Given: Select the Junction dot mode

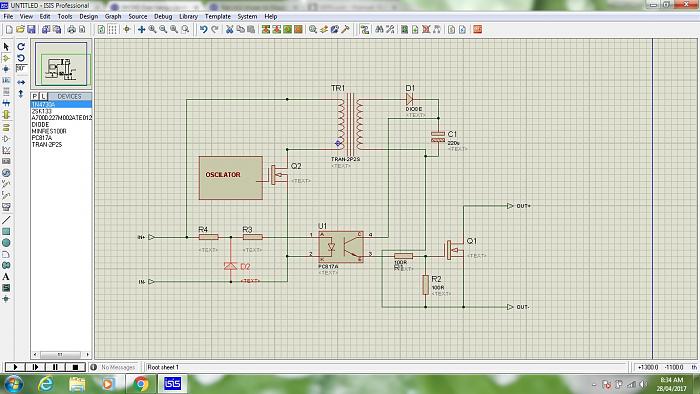Looking at the screenshot, I should pyautogui.click(x=6, y=69).
